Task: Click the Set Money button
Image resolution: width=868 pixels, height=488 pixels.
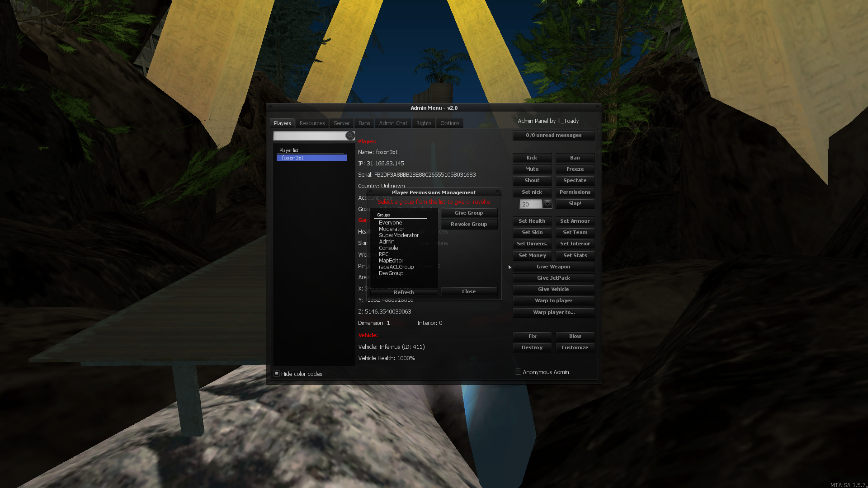Action: [532, 255]
